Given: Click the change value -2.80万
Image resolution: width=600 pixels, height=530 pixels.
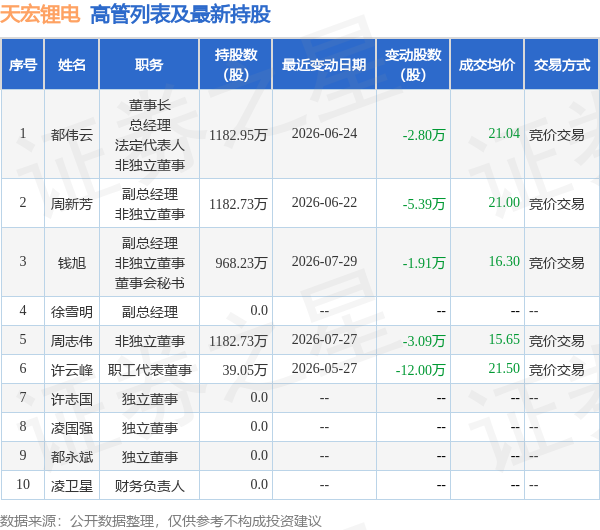Looking at the screenshot, I should 424,135.
